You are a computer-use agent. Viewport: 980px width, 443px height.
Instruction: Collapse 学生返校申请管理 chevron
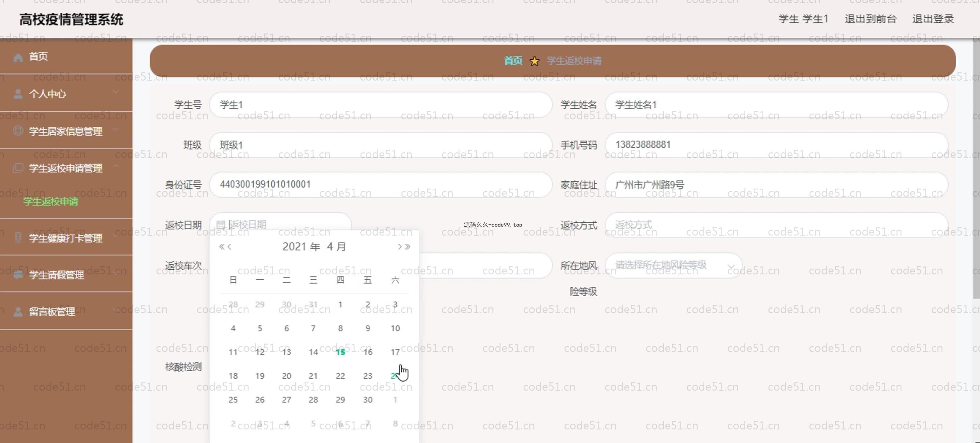[116, 166]
